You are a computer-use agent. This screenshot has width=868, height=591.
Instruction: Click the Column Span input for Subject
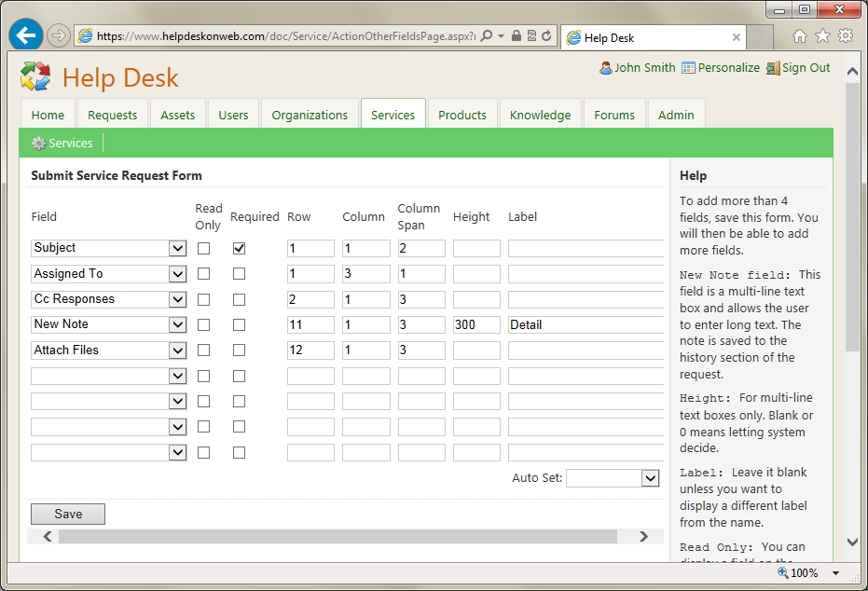(421, 249)
